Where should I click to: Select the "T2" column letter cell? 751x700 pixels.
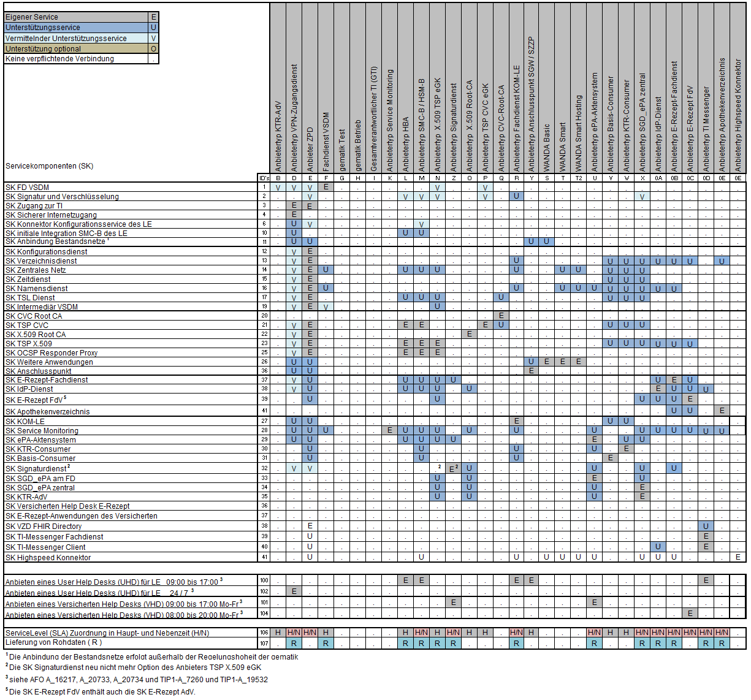click(x=579, y=178)
